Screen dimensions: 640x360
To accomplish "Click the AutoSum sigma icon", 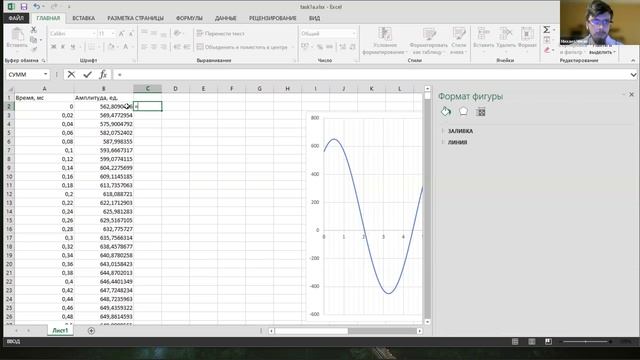I will coord(547,30).
